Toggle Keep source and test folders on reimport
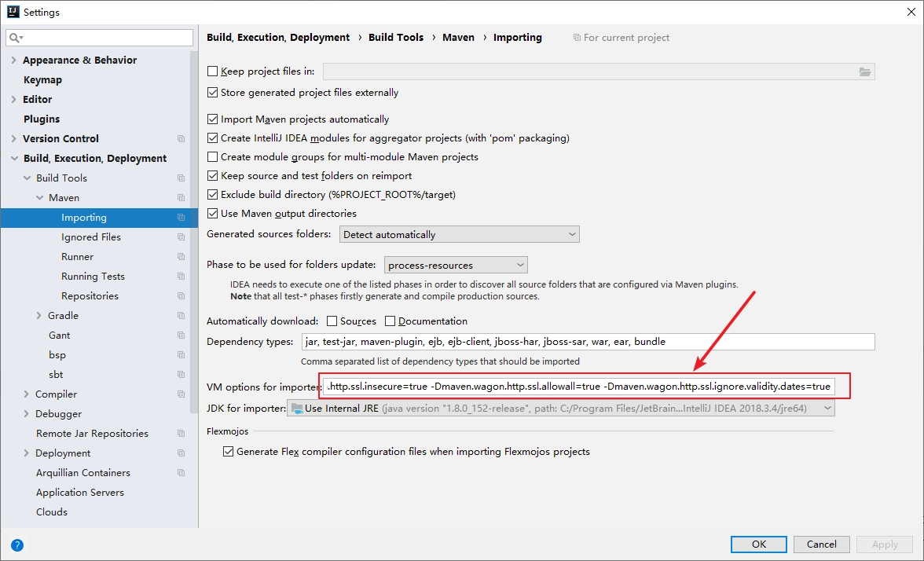The width and height of the screenshot is (924, 561). coord(213,176)
